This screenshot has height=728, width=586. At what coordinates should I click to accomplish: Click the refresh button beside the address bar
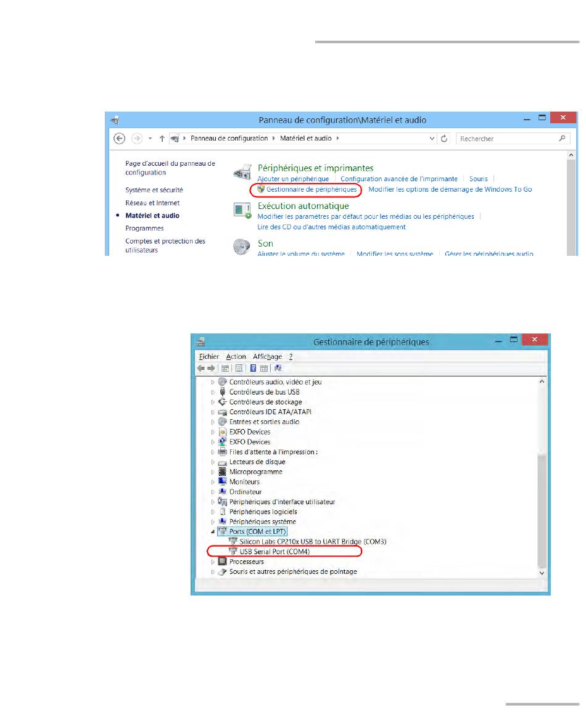(x=444, y=139)
